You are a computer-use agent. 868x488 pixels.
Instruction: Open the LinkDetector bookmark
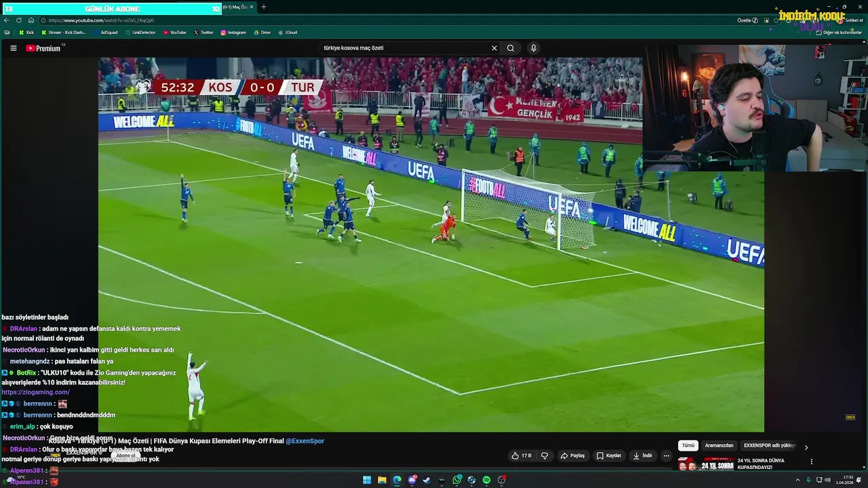pos(140,33)
